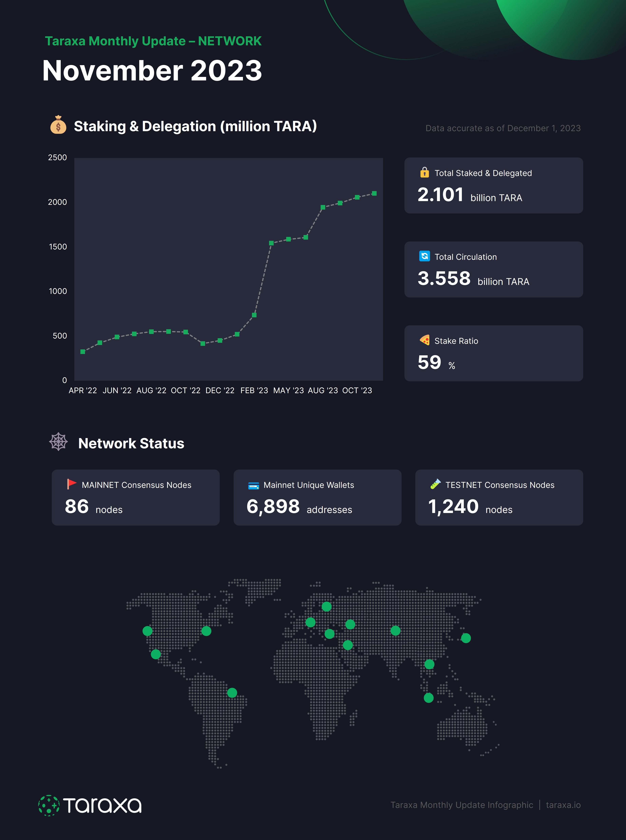626x840 pixels.
Task: Click the JUN '22 x-axis label
Action: coord(117,390)
